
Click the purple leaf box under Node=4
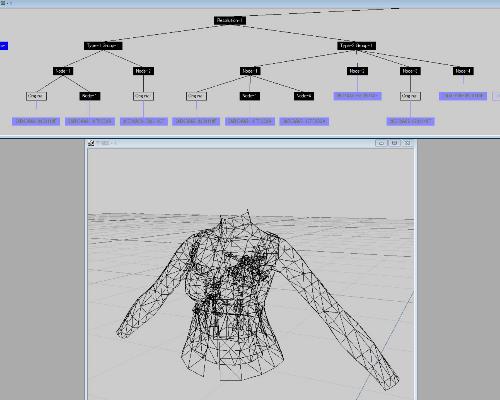[463, 96]
